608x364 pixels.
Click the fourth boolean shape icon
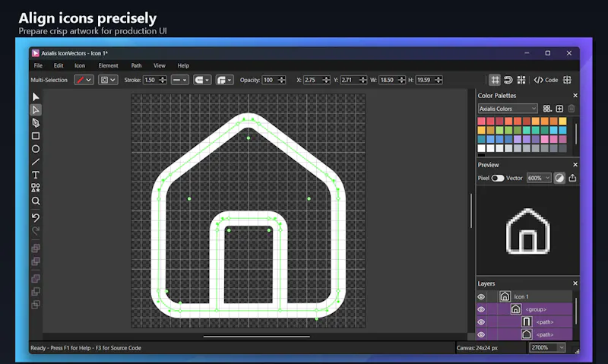36,292
